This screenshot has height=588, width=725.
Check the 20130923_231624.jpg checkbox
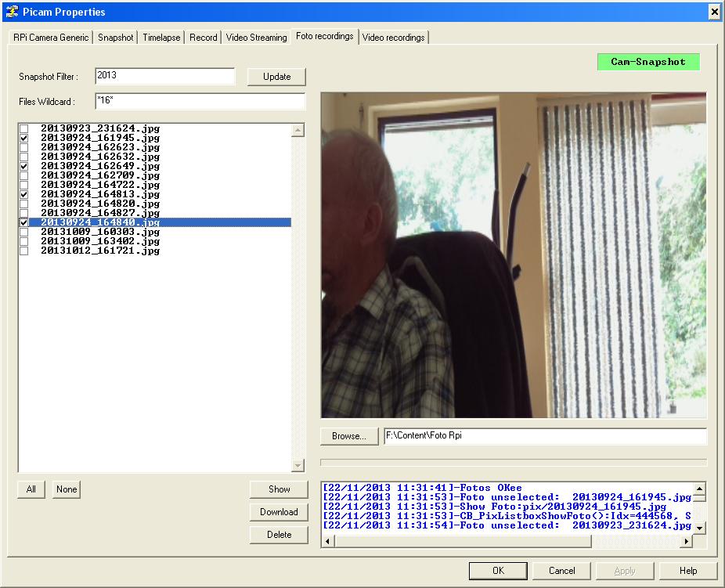pos(23,128)
